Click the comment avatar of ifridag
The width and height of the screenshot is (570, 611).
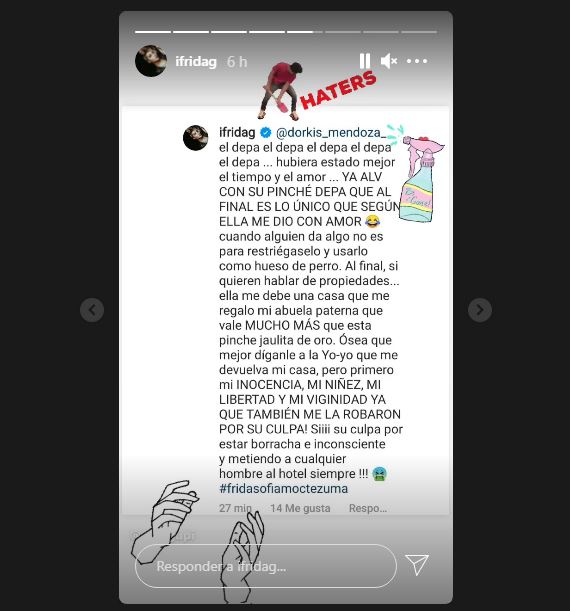(196, 138)
